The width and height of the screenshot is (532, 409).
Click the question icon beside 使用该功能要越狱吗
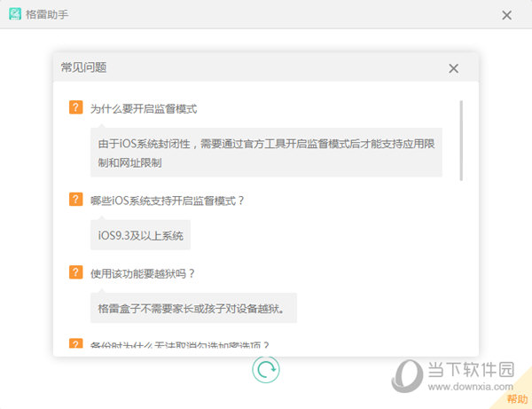pyautogui.click(x=75, y=272)
